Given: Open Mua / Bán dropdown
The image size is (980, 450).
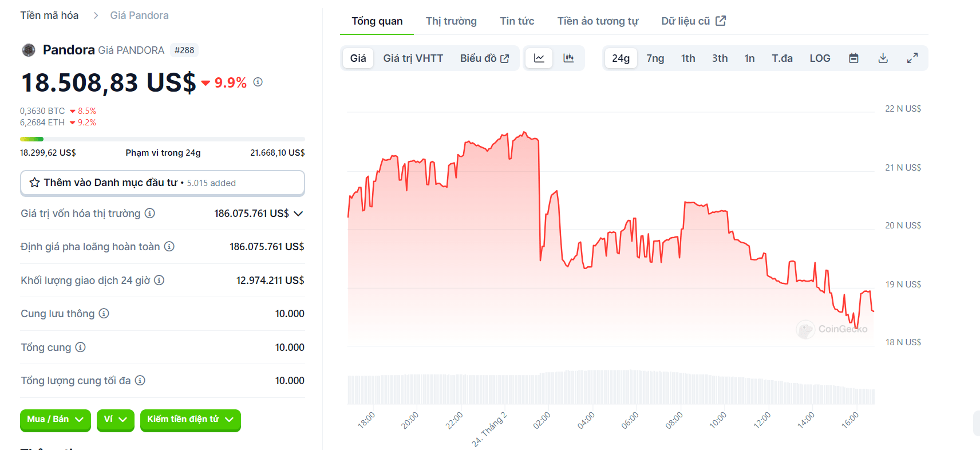Looking at the screenshot, I should pyautogui.click(x=56, y=420).
